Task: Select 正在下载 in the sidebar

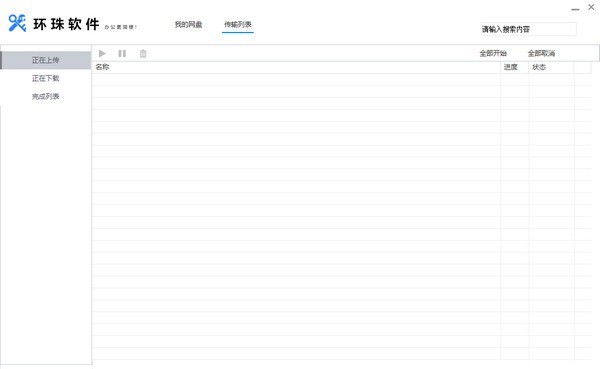Action: tap(46, 78)
